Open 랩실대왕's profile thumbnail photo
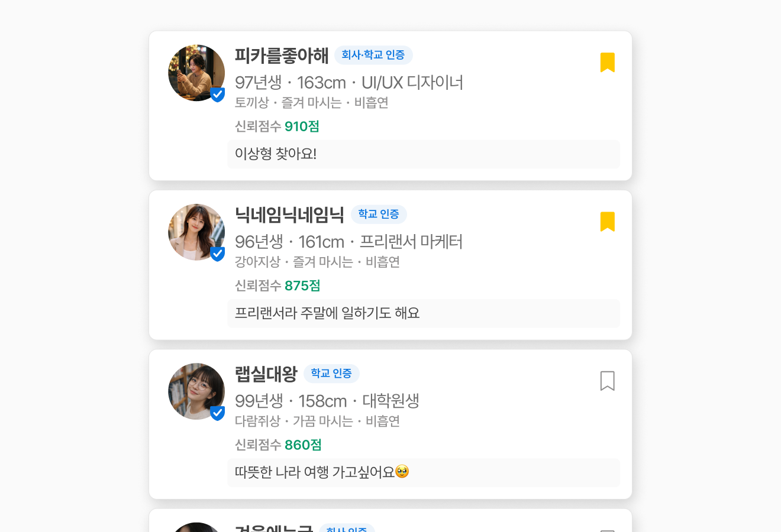Screen dimensions: 781x532 (196, 391)
